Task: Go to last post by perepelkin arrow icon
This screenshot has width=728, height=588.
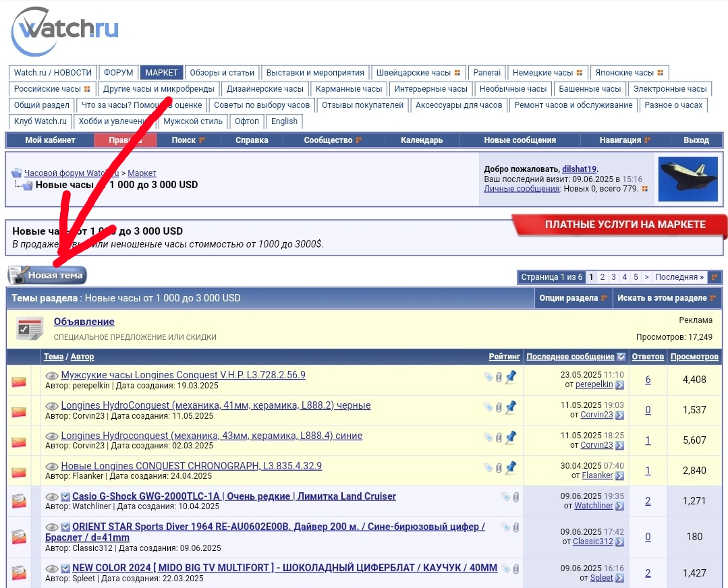Action: tap(619, 385)
